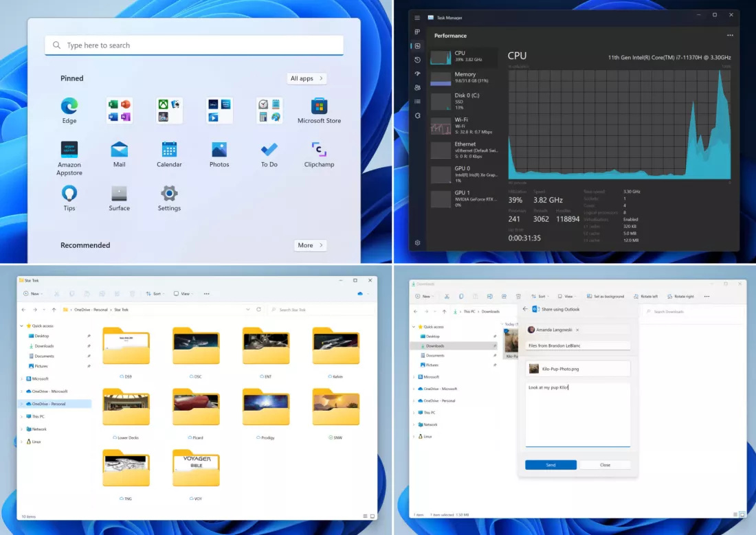Open View dropdown in Star Trek window
This screenshot has height=535, width=756.
coord(184,293)
